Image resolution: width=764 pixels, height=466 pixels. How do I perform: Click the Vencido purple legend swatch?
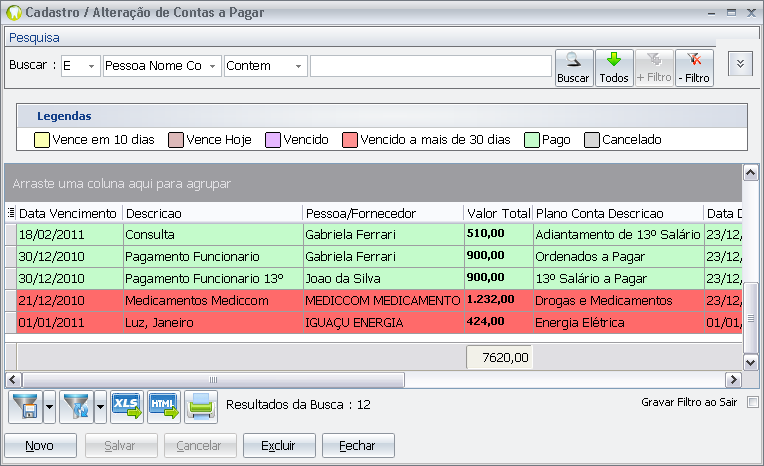point(273,140)
